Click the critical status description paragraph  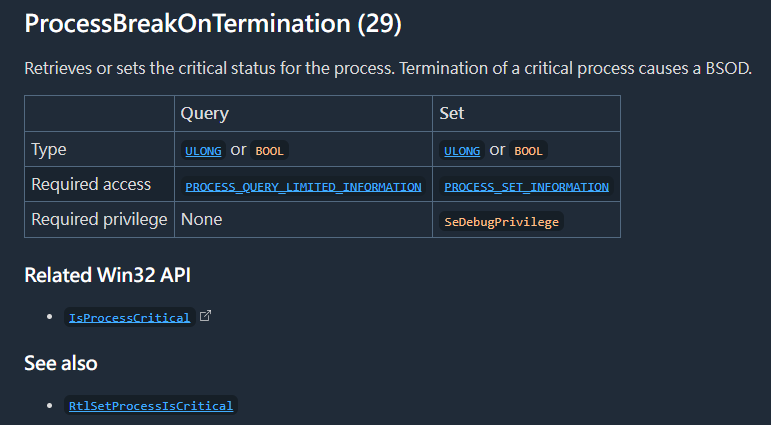[387, 69]
